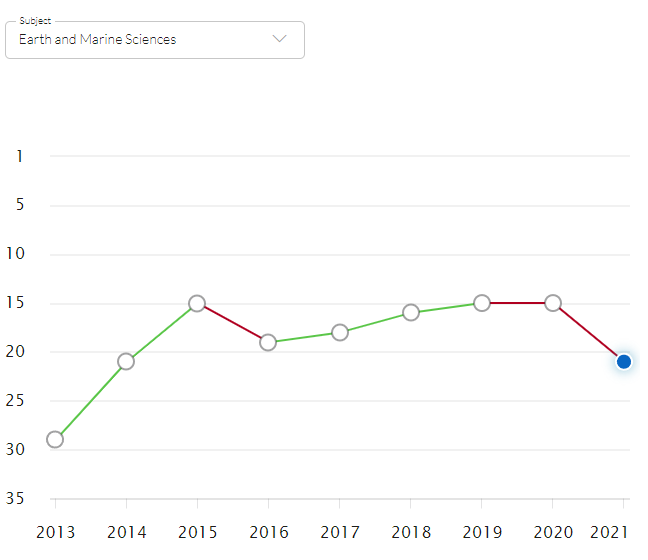648x560 pixels.
Task: Open the Earth and Marine Sciences selector
Action: point(98,40)
